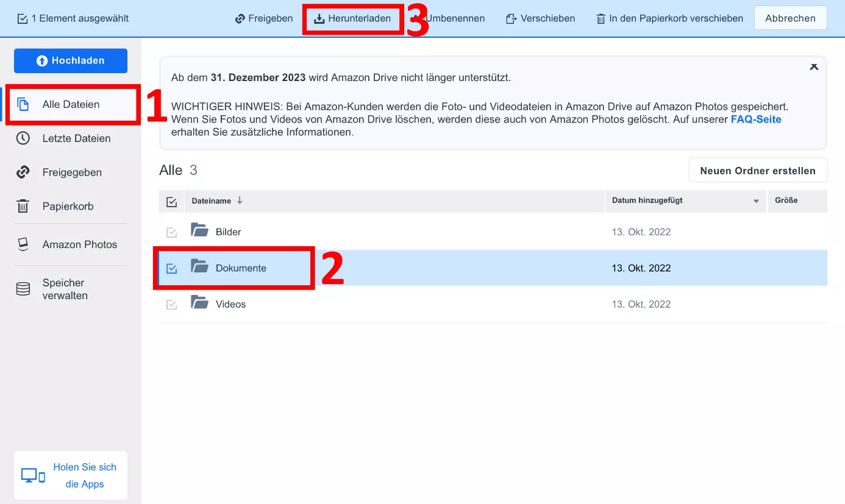Open the Holen Sie sich die Apps link
Screen dimensions: 845x504
pyautogui.click(x=85, y=476)
